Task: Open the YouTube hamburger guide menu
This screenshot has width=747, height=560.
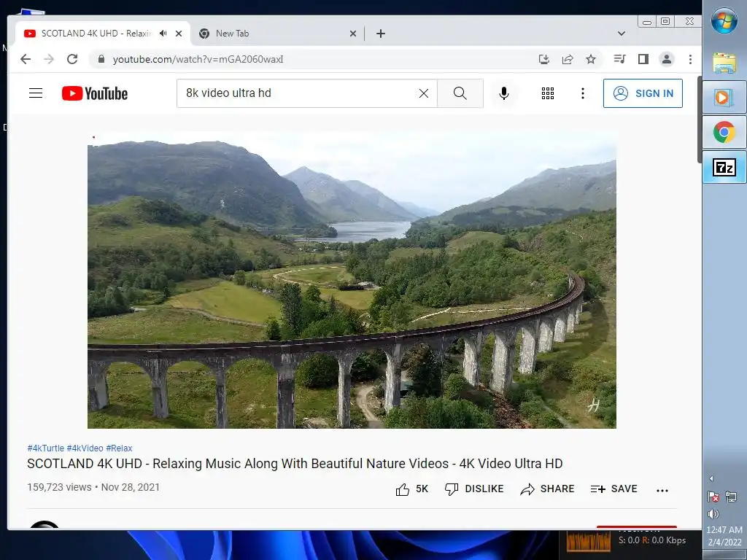Action: pyautogui.click(x=36, y=93)
